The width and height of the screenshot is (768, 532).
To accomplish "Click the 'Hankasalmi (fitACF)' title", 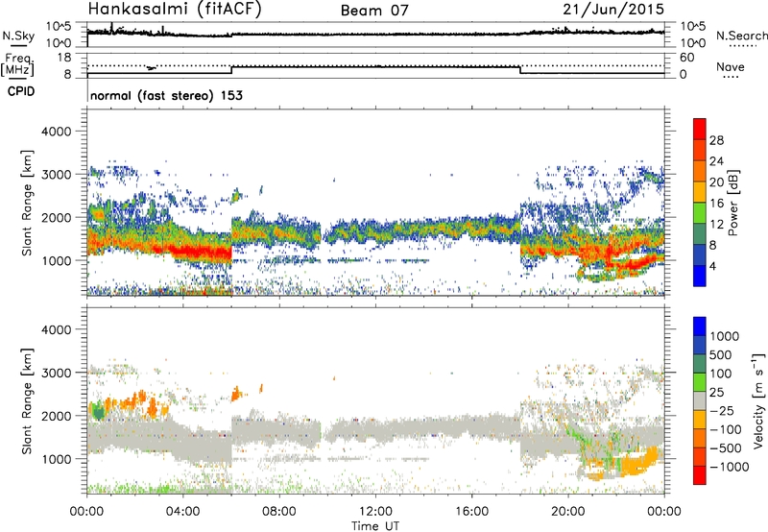I will click(175, 9).
